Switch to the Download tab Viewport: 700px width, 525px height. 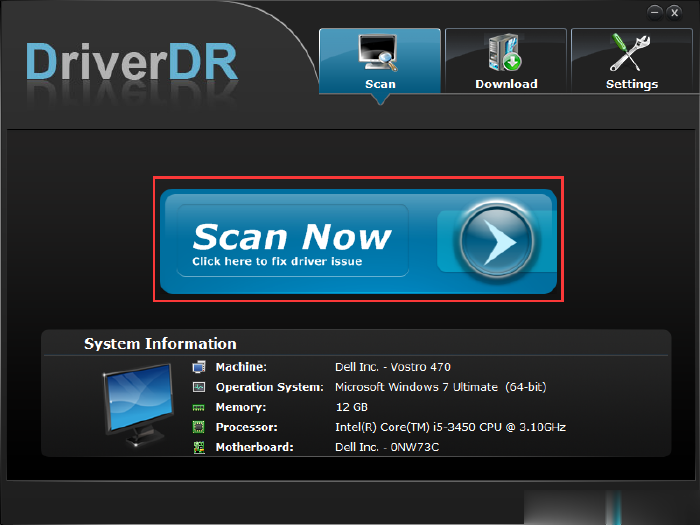506,61
